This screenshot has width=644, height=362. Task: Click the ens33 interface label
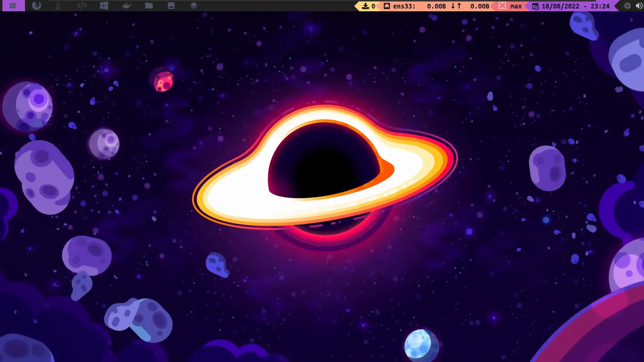[x=404, y=6]
